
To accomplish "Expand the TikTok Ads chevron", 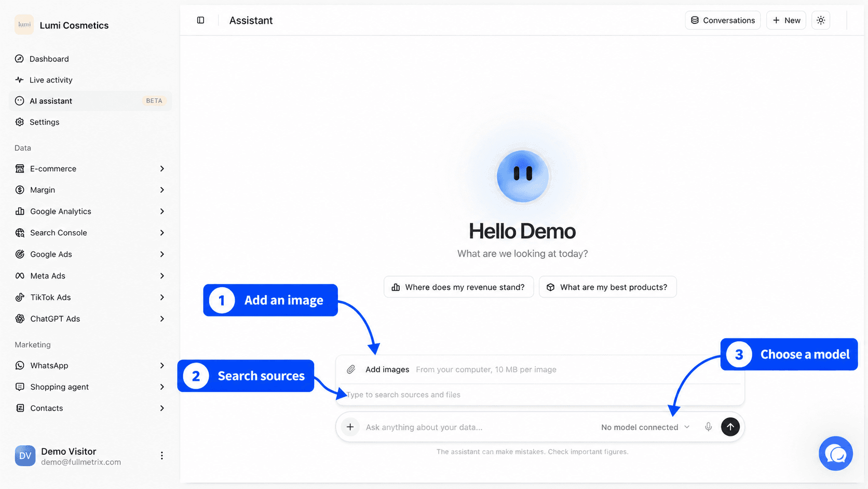I will coord(162,297).
